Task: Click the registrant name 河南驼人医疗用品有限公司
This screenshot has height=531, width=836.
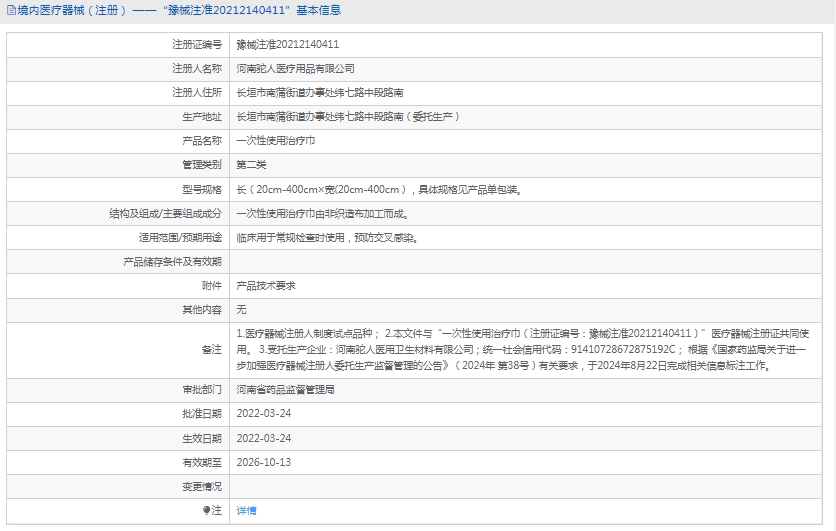Action: tap(295, 69)
